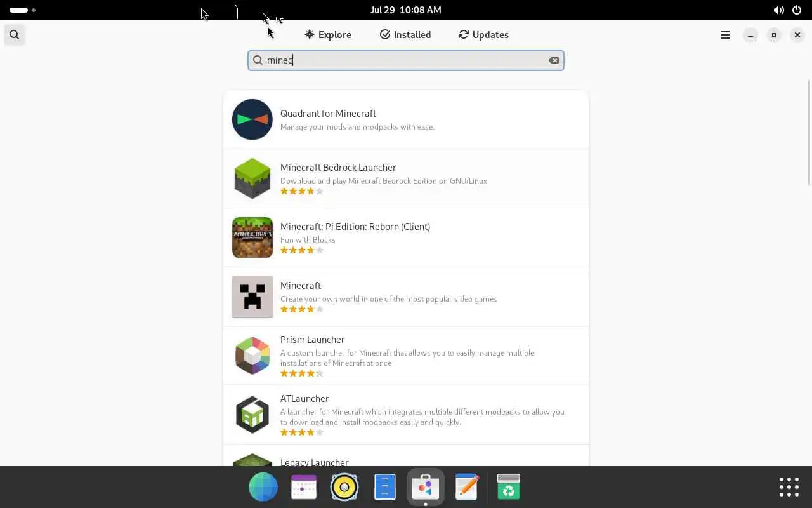Click the Minecraft creeper face icon
Screen dimensions: 812x508
coord(252,297)
